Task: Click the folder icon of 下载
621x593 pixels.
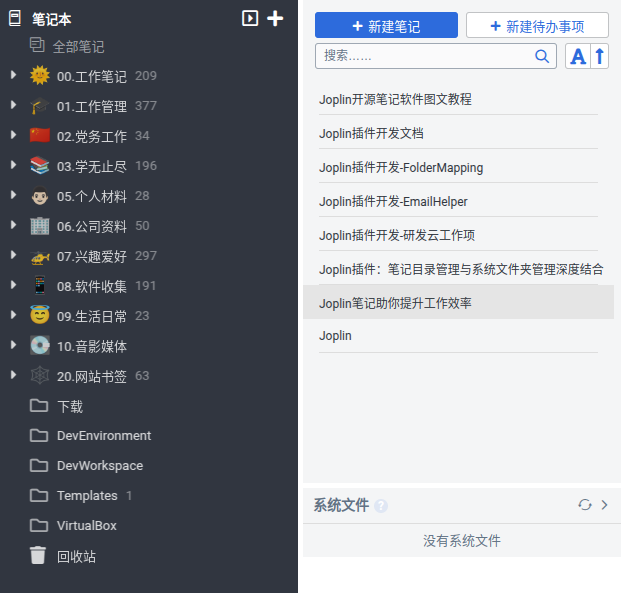Action: (x=39, y=406)
